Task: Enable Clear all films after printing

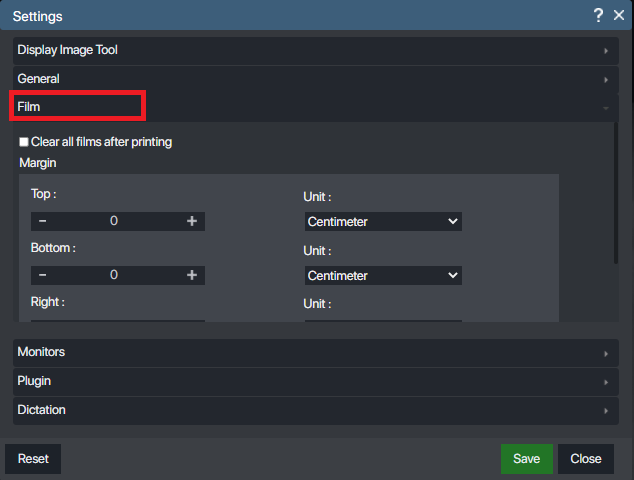Action: pyautogui.click(x=24, y=142)
